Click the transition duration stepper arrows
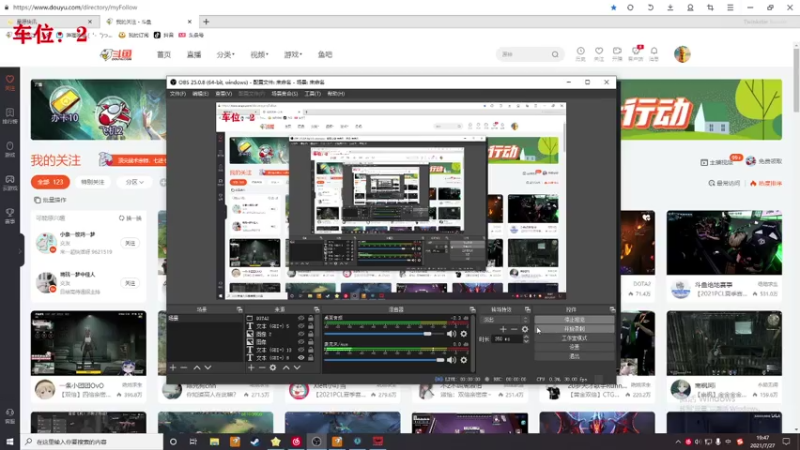 [526, 339]
